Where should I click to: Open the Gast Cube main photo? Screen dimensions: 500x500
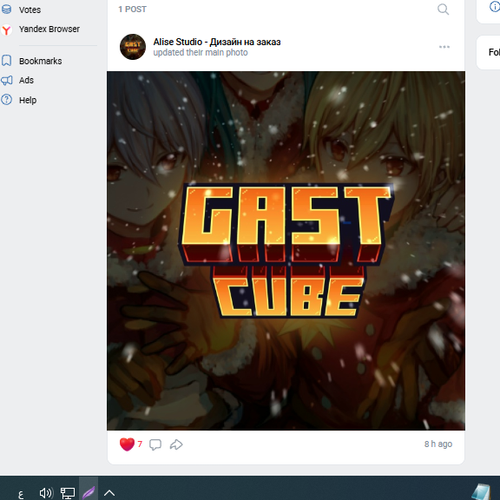click(x=286, y=251)
